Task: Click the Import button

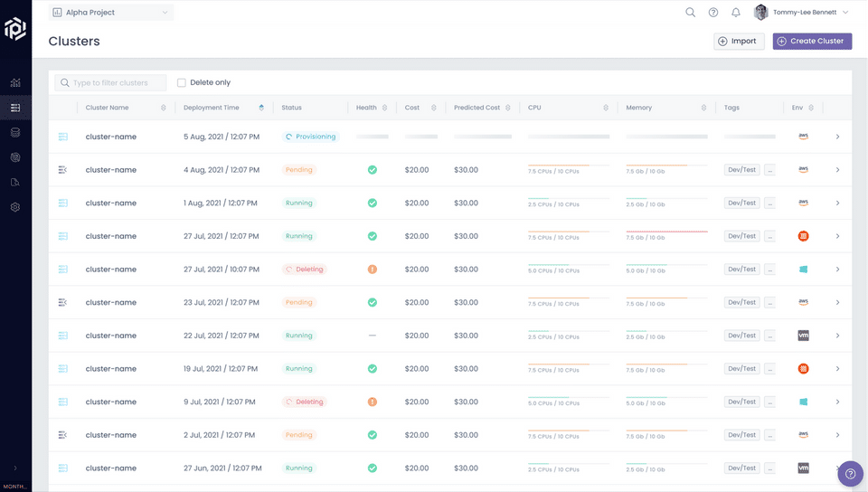Action: 739,41
